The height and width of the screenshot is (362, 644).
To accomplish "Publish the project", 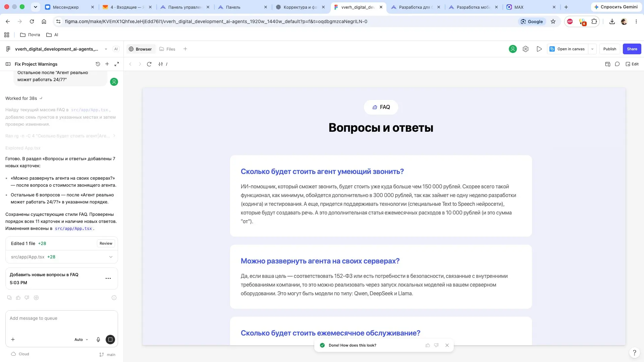I will pos(609,49).
